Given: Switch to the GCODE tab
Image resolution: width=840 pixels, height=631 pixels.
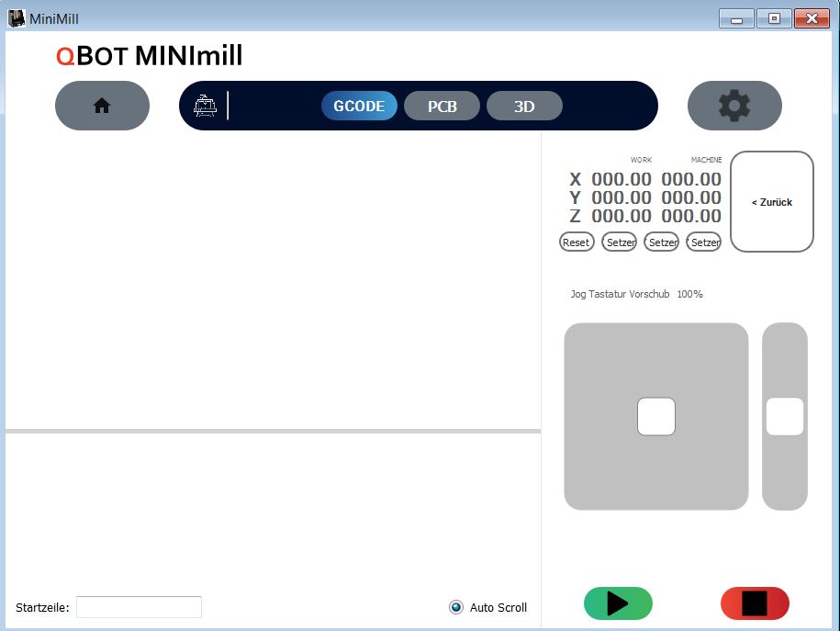Looking at the screenshot, I should coord(359,106).
